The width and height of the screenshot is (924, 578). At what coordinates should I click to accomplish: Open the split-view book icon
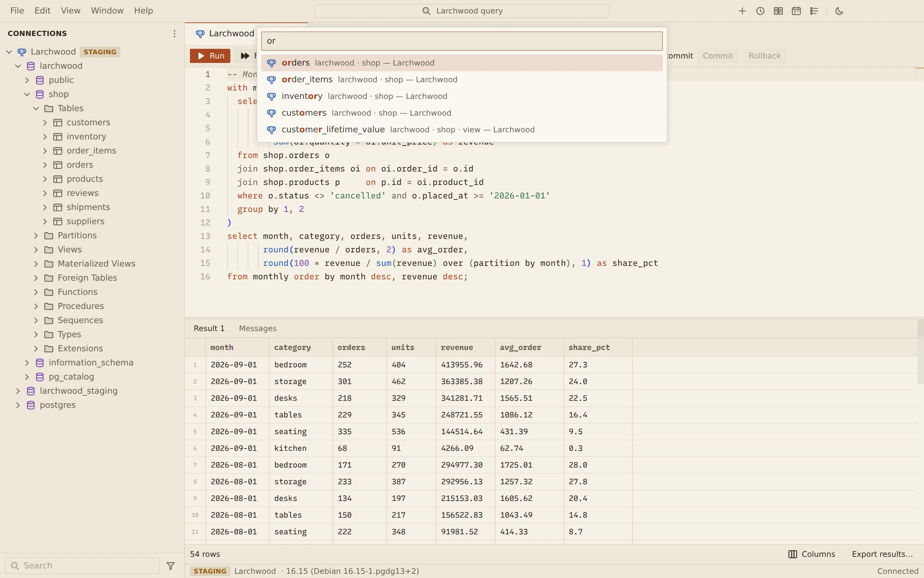point(778,11)
